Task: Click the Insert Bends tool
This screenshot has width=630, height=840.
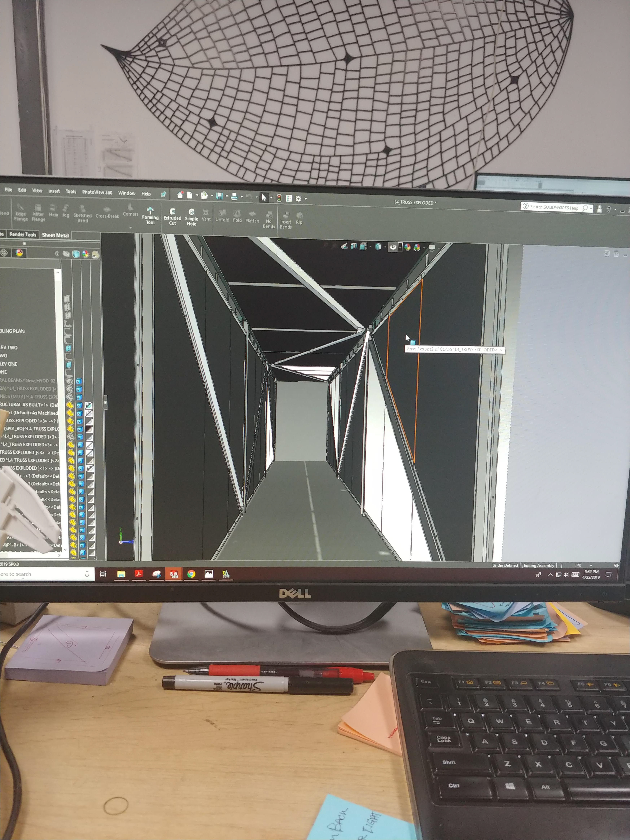Action: (x=286, y=221)
